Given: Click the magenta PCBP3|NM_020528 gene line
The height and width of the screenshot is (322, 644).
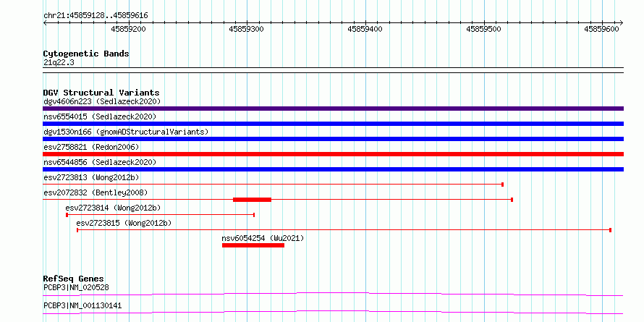Looking at the screenshot, I should pyautogui.click(x=333, y=294).
